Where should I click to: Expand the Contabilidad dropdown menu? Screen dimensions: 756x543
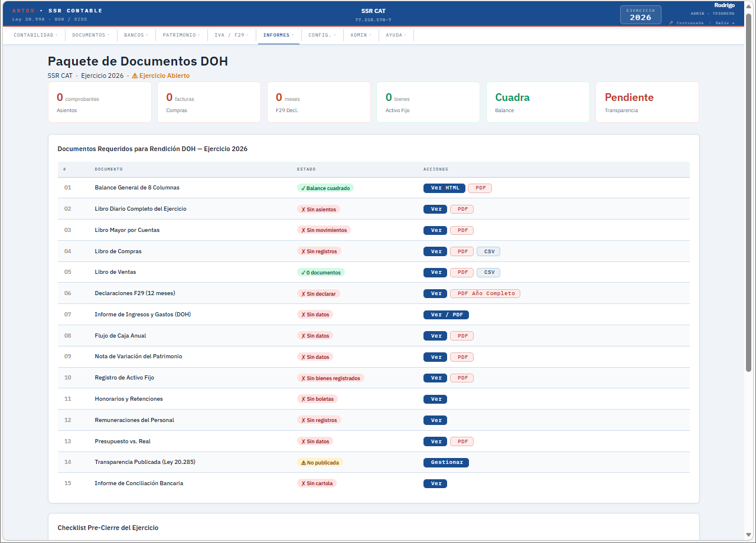35,35
